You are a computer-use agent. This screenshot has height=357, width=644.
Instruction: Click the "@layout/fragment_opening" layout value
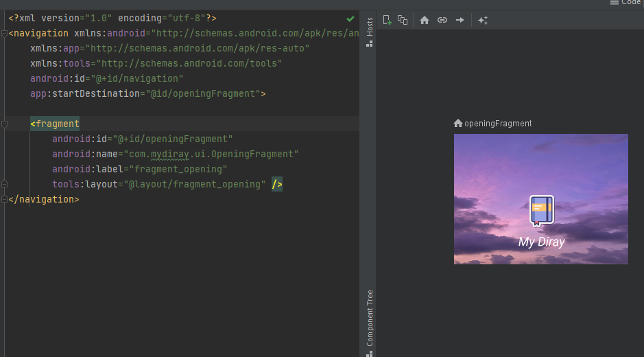click(x=194, y=184)
